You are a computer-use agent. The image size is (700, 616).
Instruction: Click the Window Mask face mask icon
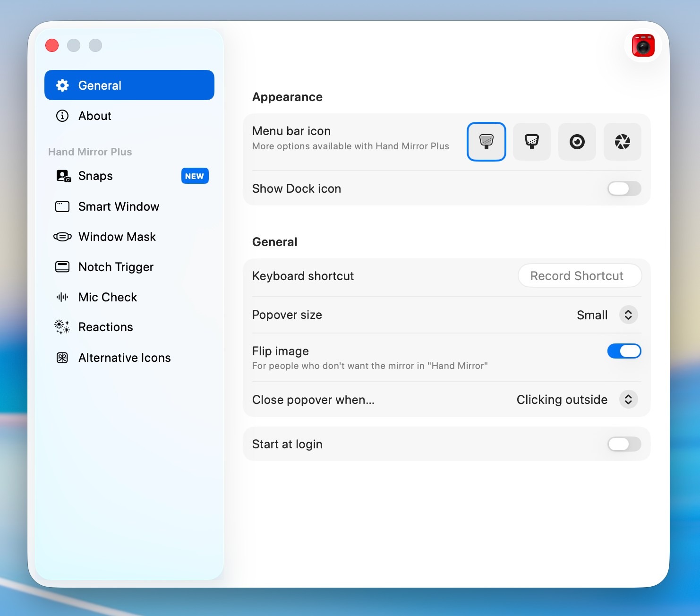[x=62, y=237]
